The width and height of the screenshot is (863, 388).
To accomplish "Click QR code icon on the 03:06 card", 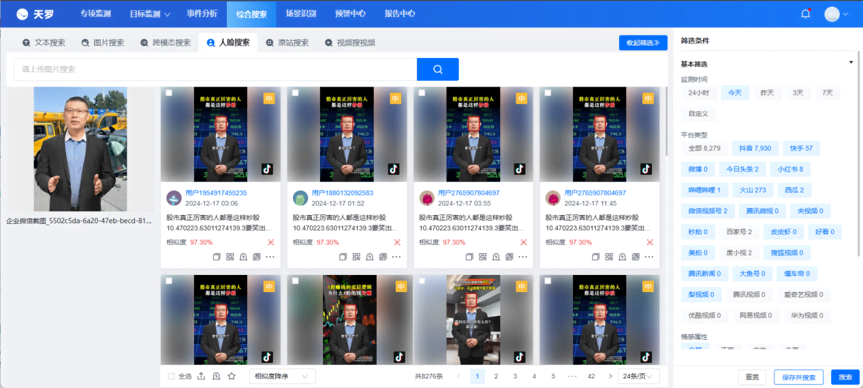I will (230, 257).
